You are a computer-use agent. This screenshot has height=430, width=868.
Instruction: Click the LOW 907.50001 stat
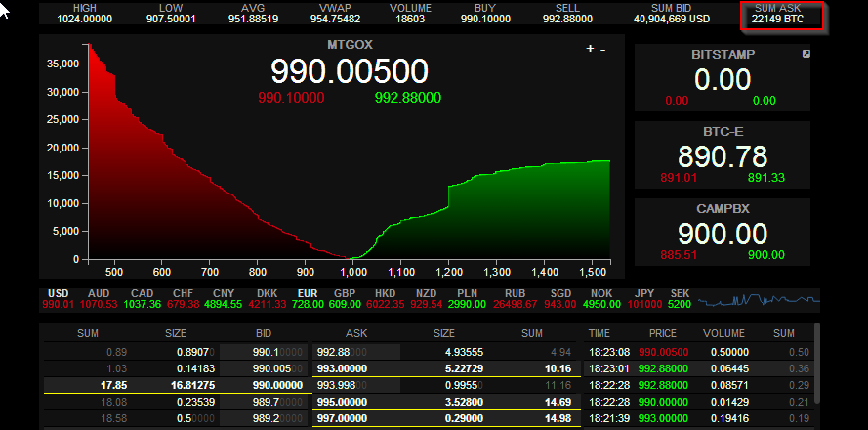[171, 14]
